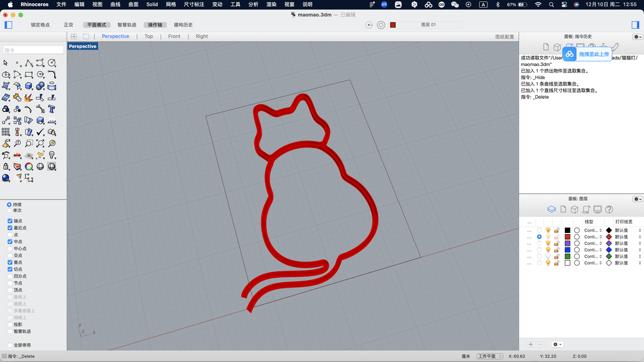Image resolution: width=644 pixels, height=362 pixels.
Task: Click the 图纸配置 button
Action: click(x=505, y=37)
